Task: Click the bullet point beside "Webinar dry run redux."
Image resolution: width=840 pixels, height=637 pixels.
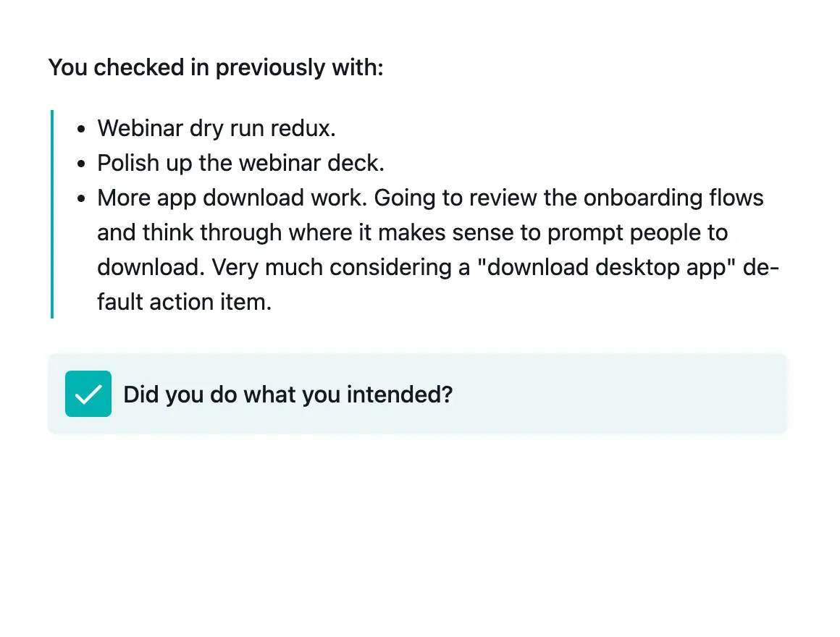Action: coord(81,129)
